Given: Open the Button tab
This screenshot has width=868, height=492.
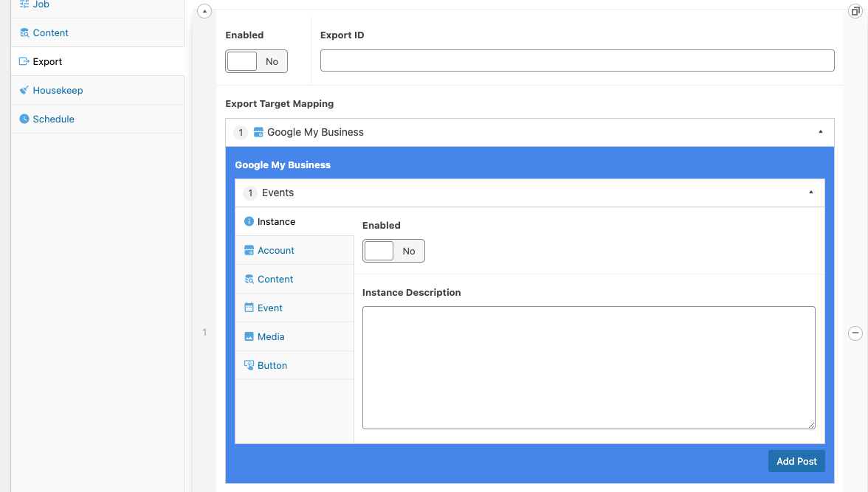Looking at the screenshot, I should coord(294,365).
